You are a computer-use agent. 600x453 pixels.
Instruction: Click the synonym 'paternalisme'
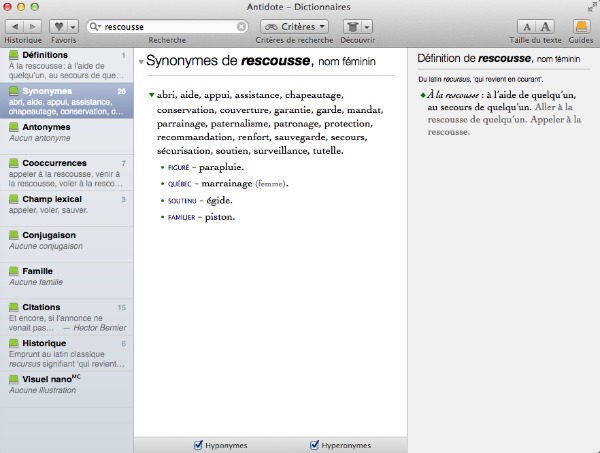239,124
